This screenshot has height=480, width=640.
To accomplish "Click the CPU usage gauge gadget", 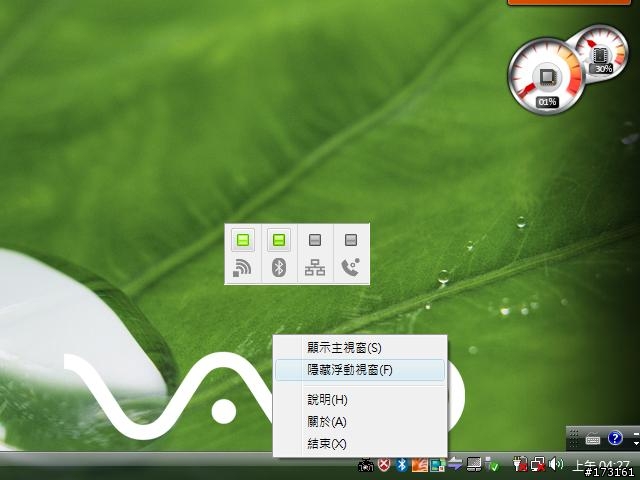I will [547, 76].
